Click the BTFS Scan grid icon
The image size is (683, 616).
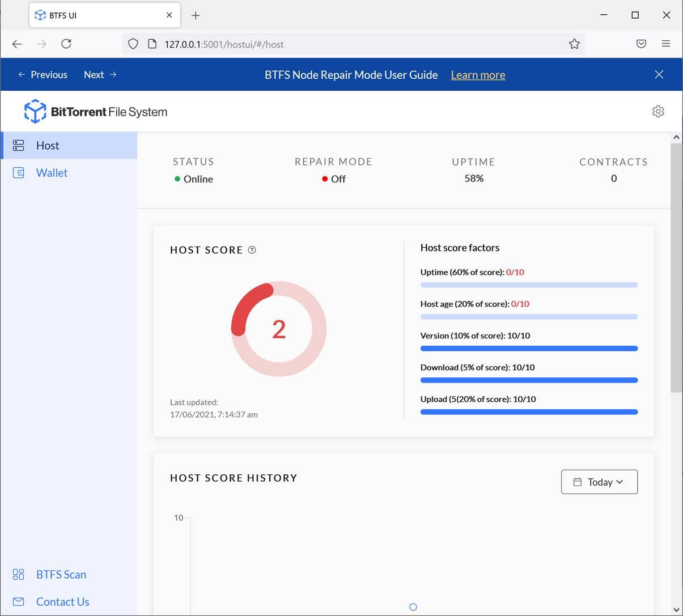19,575
